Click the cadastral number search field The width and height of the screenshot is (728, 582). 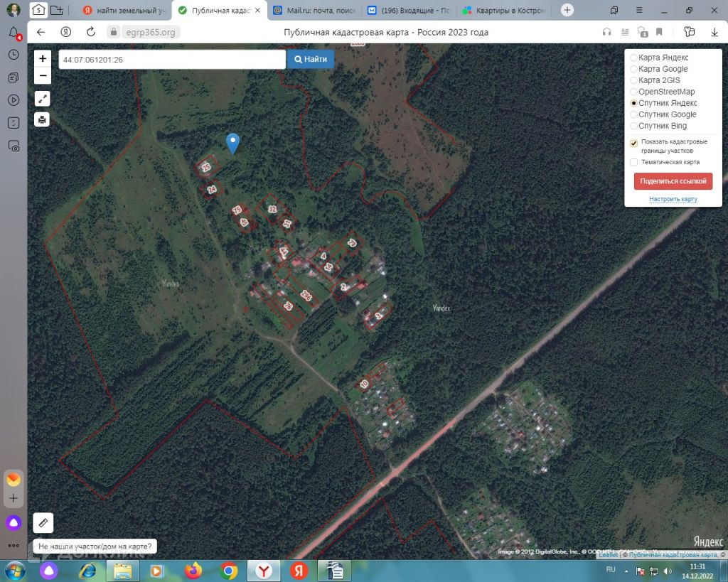(172, 60)
